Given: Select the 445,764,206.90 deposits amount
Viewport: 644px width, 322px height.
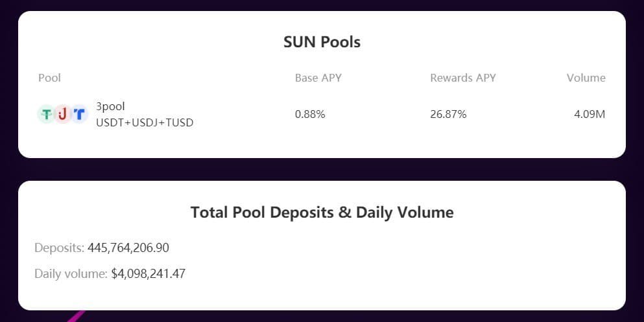Looking at the screenshot, I should (x=128, y=247).
